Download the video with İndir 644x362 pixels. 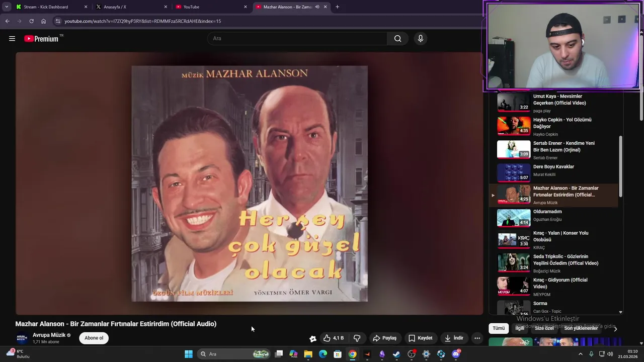point(454,338)
